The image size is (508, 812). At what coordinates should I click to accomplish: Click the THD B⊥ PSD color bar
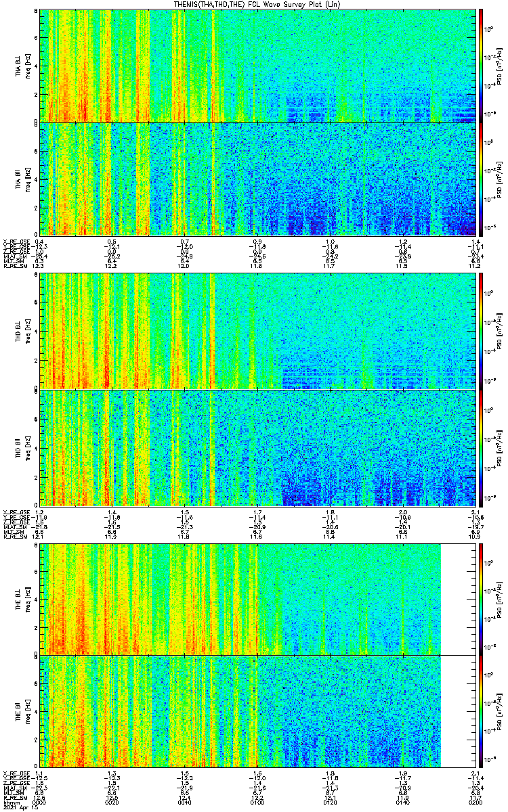pos(481,331)
